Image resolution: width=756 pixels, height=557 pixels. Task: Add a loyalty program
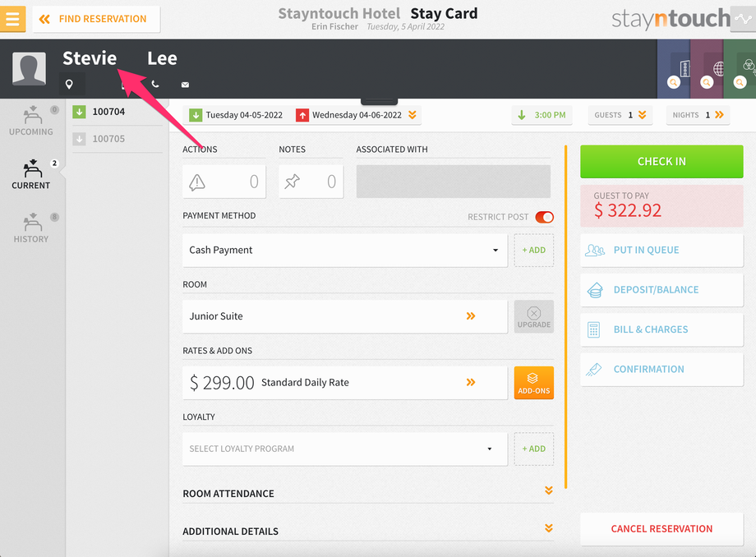click(534, 449)
